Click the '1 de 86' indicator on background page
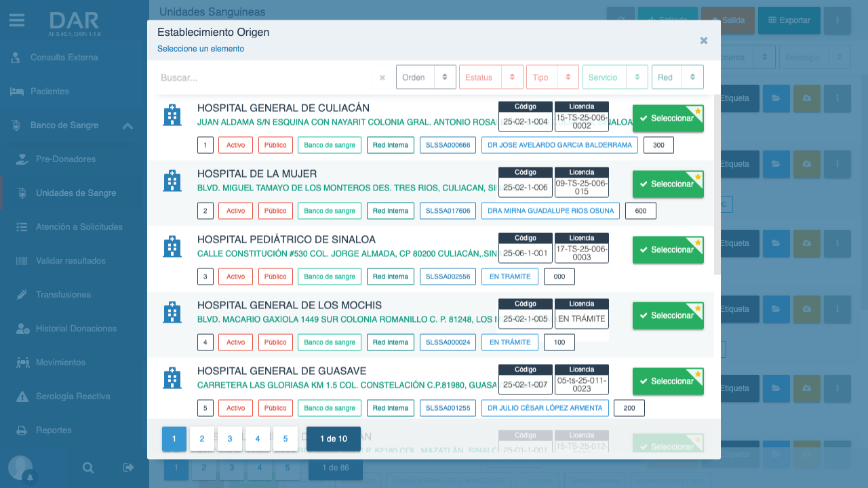 pyautogui.click(x=335, y=468)
